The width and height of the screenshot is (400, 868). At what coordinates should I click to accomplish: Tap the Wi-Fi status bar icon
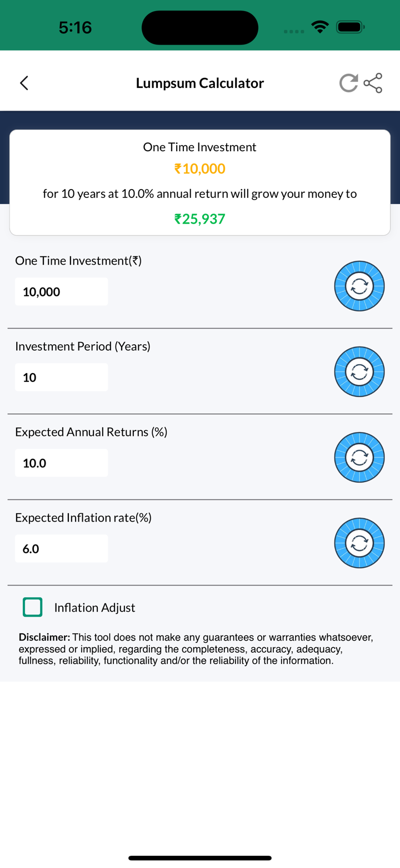point(320,26)
